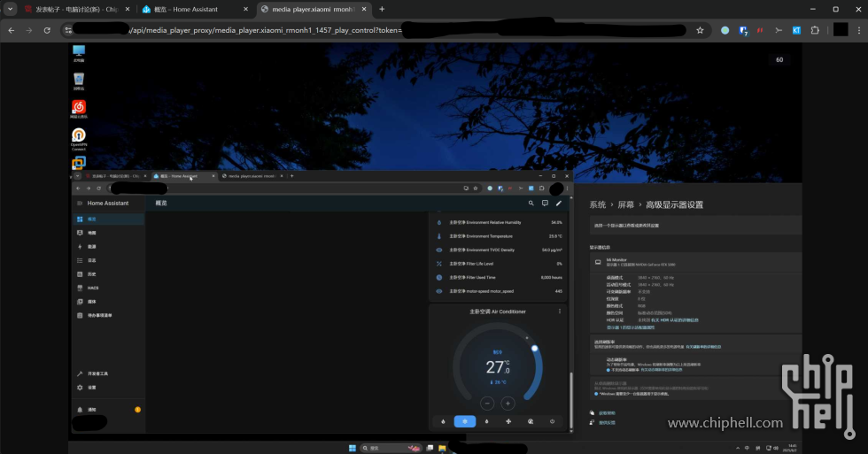This screenshot has width=868, height=454.
Task: Select the media_player.xiaomi tab in outer browser
Action: tap(313, 10)
